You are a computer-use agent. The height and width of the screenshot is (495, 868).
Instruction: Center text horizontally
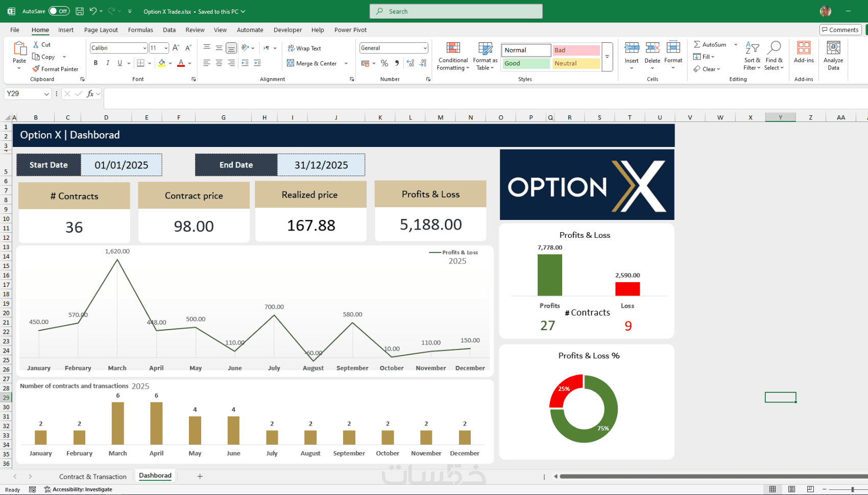click(219, 63)
